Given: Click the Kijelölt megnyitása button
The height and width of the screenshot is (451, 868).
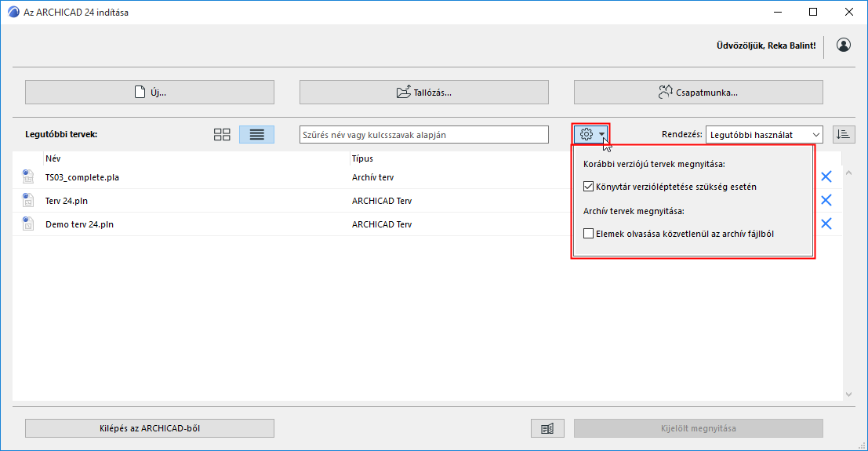Looking at the screenshot, I should pos(698,428).
